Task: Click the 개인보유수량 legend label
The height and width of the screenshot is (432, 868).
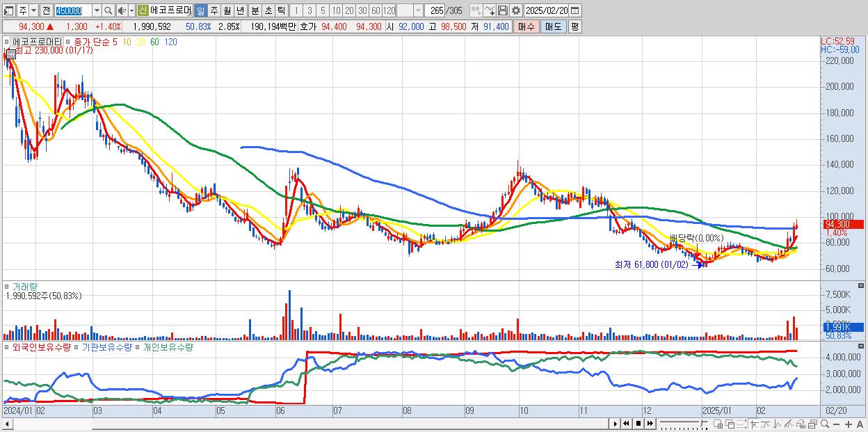Action: [x=168, y=346]
